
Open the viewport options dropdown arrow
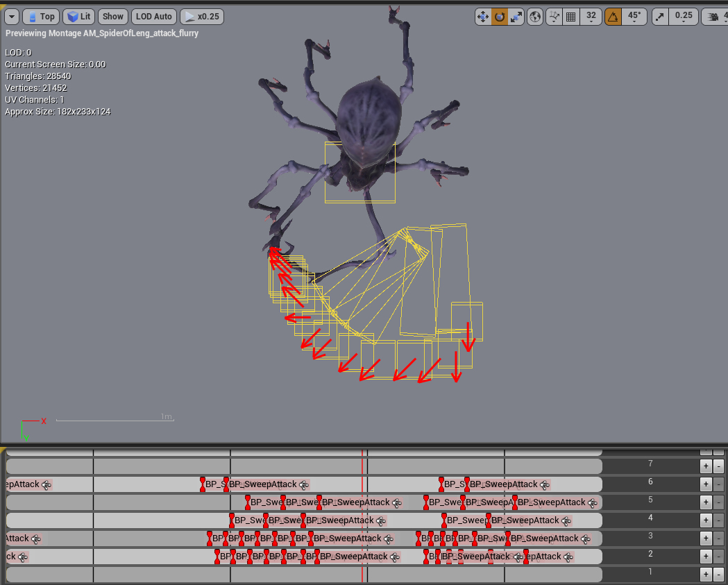pos(11,17)
